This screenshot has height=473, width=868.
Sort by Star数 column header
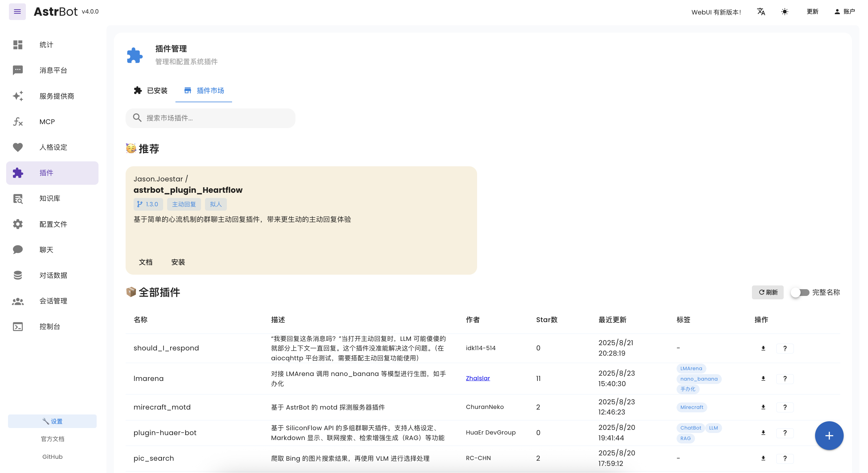tap(547, 320)
